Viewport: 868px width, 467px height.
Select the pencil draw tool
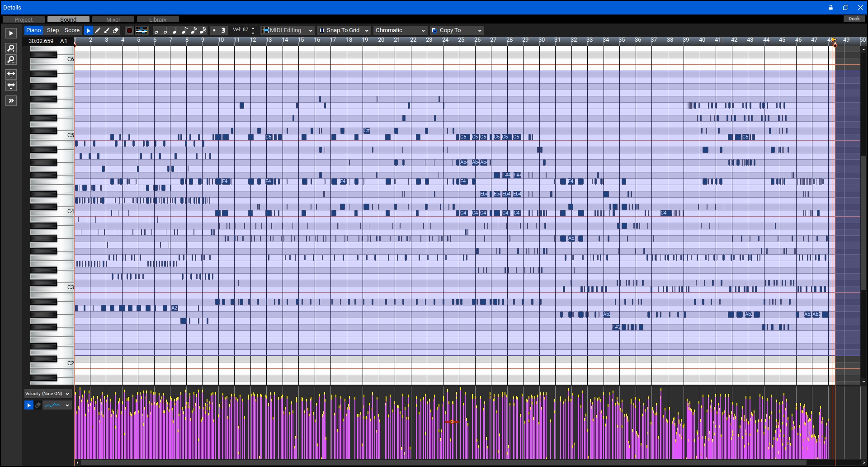tap(98, 30)
